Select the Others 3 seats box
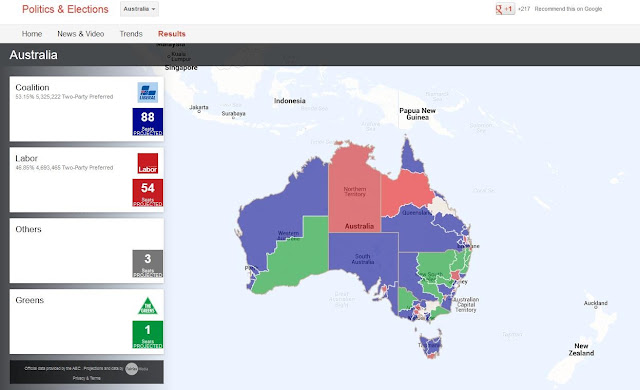Screen dimensions: 640x390 148,264
